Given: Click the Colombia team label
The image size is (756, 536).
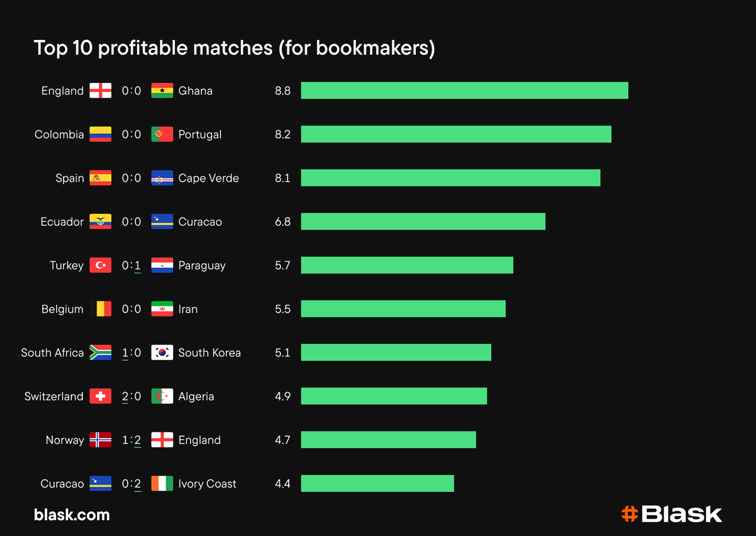Looking at the screenshot, I should click(x=59, y=135).
